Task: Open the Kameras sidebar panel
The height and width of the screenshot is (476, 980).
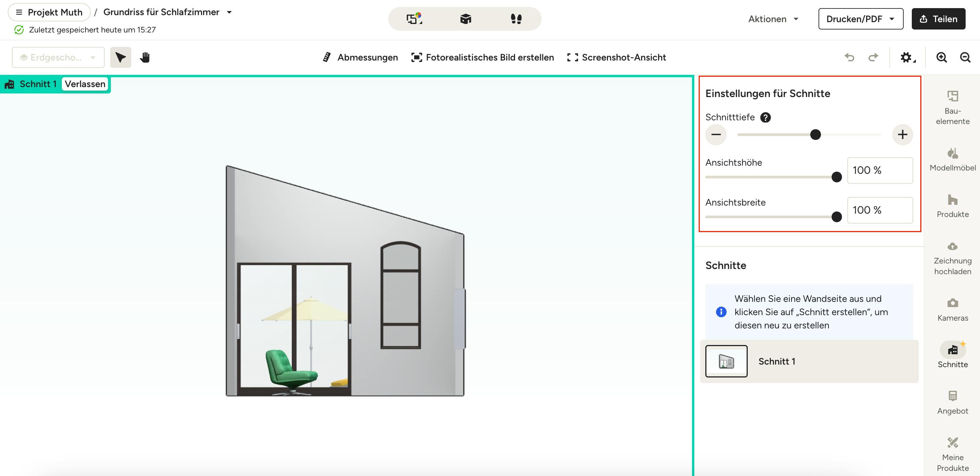Action: tap(953, 310)
